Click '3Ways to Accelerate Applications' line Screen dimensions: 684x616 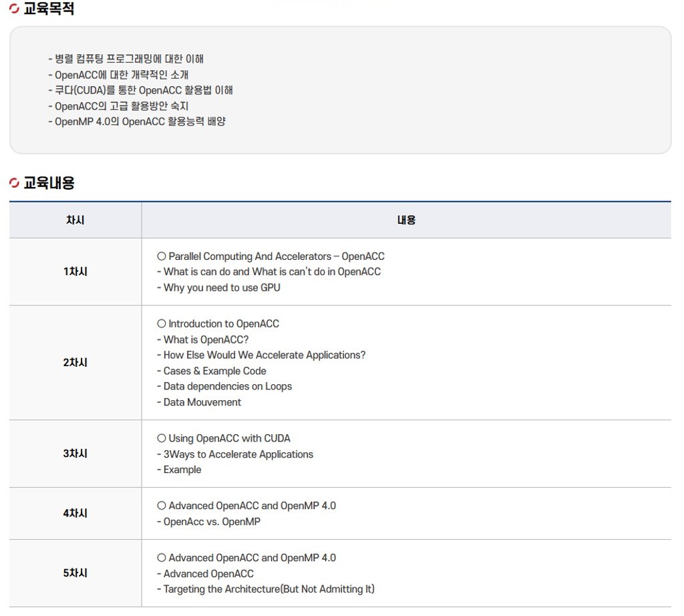tap(238, 454)
